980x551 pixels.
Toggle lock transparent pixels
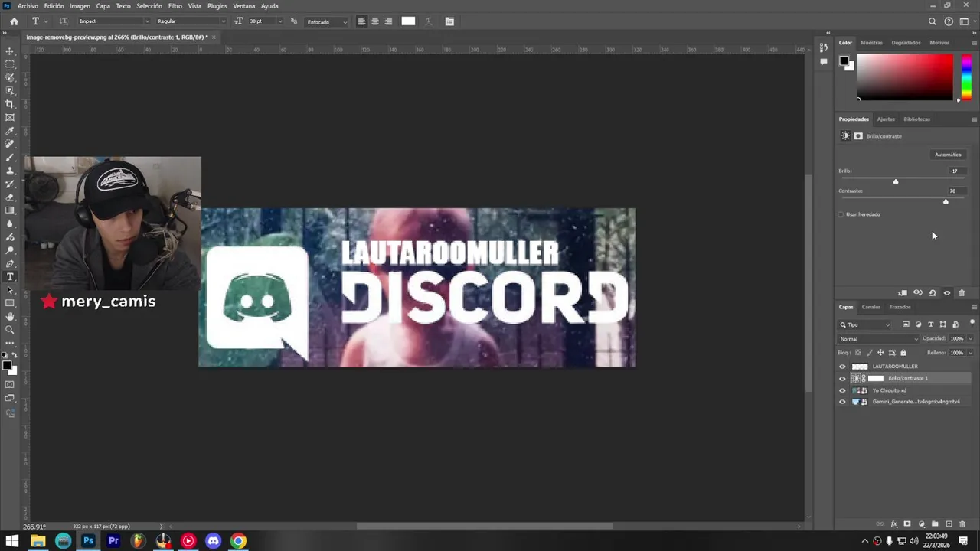click(857, 353)
